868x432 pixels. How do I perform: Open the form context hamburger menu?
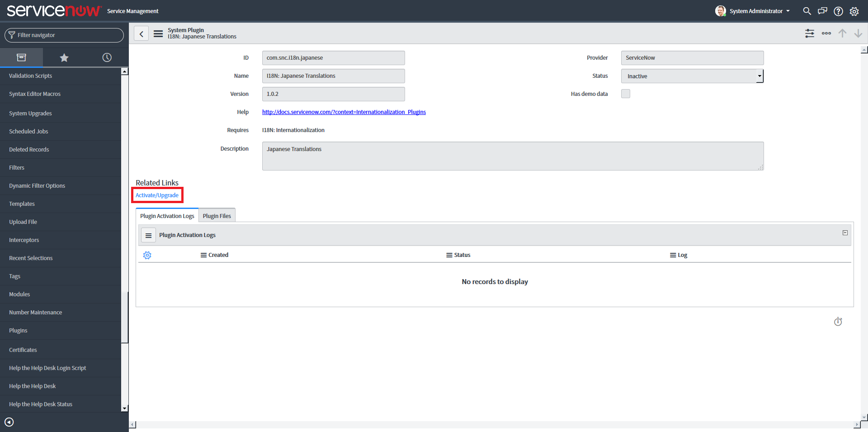point(158,33)
